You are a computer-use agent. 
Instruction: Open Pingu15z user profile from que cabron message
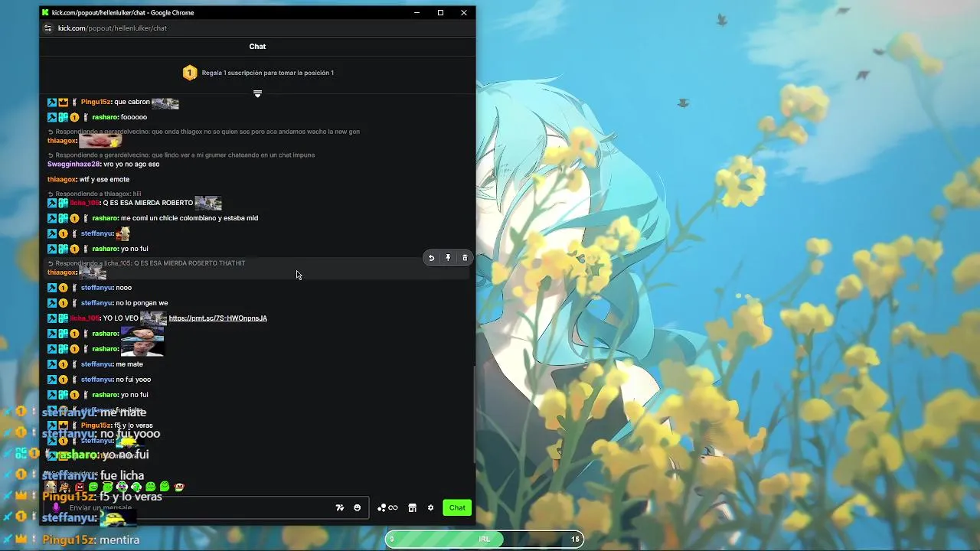(96, 103)
